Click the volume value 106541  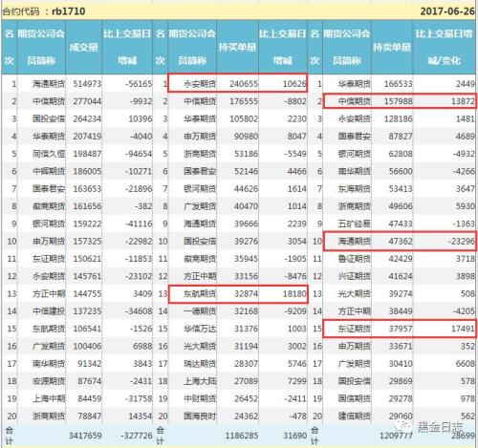pos(87,329)
